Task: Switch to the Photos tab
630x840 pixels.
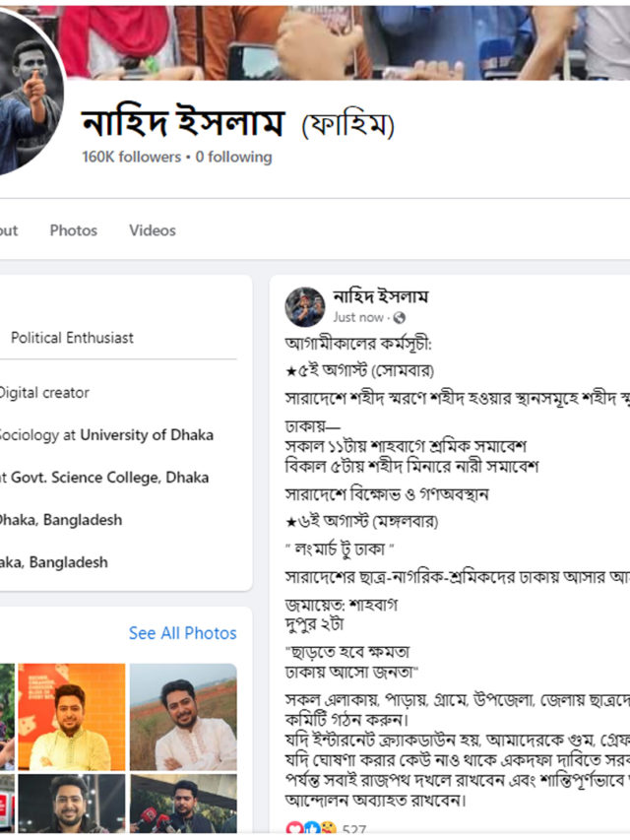Action: [x=74, y=230]
